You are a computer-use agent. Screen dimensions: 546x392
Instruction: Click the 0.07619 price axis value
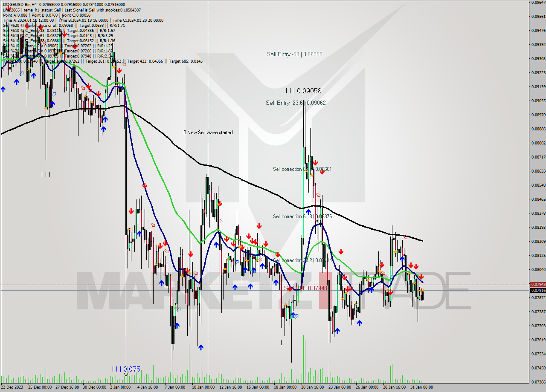[x=538, y=340]
